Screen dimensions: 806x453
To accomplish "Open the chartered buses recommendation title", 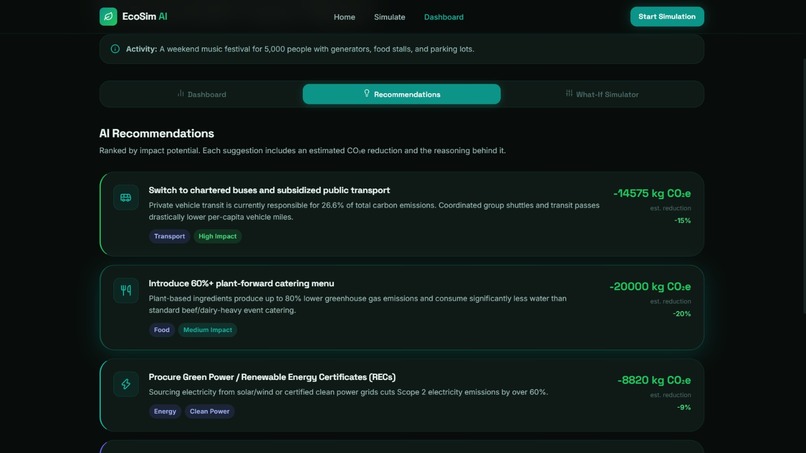I will (269, 190).
